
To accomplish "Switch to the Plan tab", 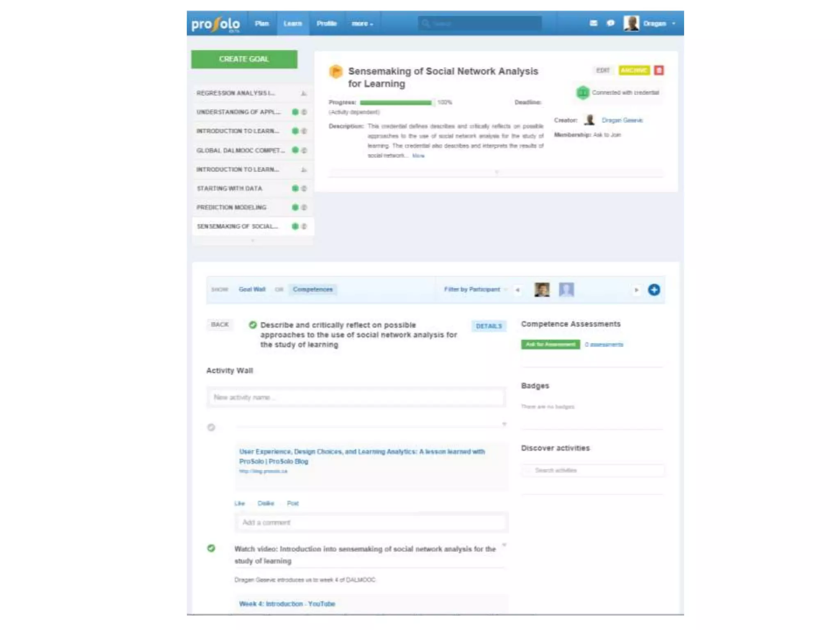I will tap(262, 24).
